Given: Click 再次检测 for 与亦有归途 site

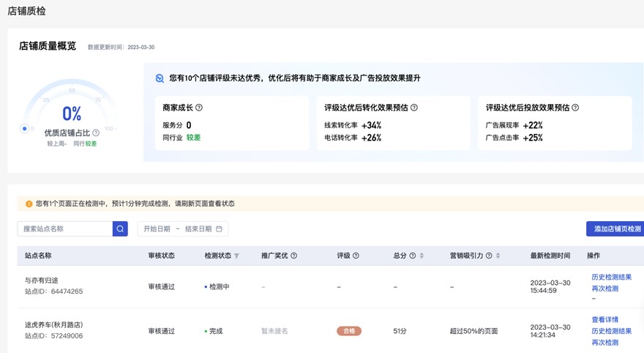Looking at the screenshot, I should click(604, 289).
